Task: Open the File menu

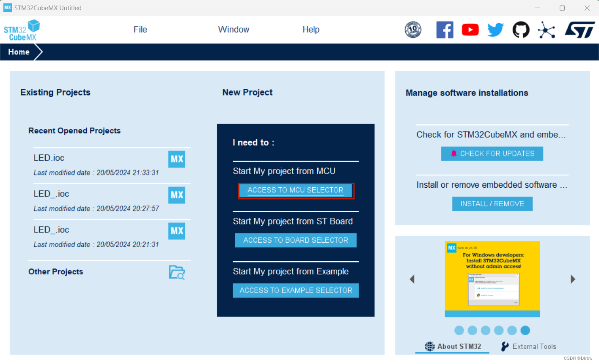Action: (140, 30)
